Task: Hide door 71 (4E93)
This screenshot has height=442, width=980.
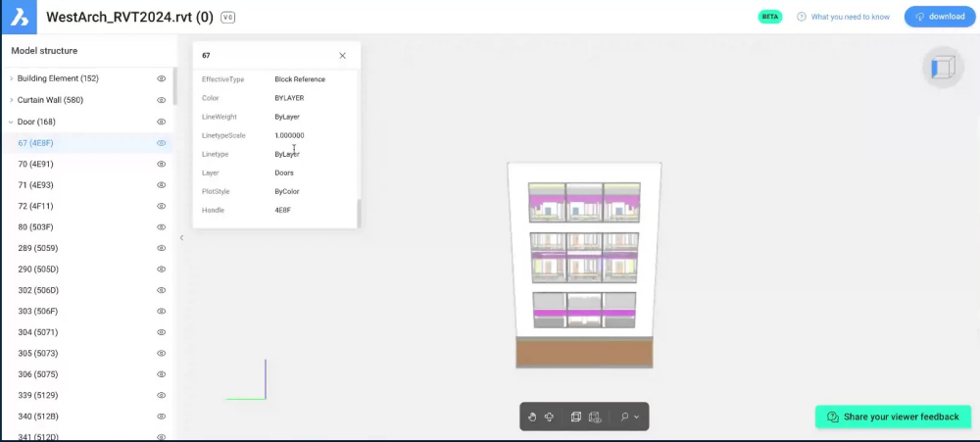Action: (162, 185)
